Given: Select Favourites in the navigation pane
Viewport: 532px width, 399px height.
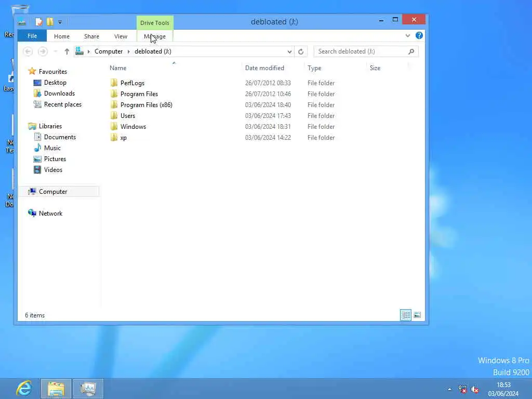Looking at the screenshot, I should [53, 72].
